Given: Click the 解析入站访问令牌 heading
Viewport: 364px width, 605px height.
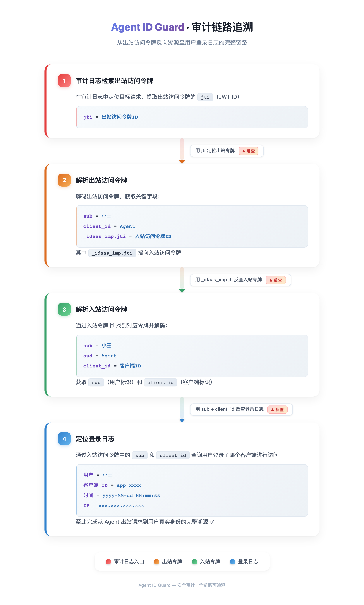Looking at the screenshot, I should 101,309.
